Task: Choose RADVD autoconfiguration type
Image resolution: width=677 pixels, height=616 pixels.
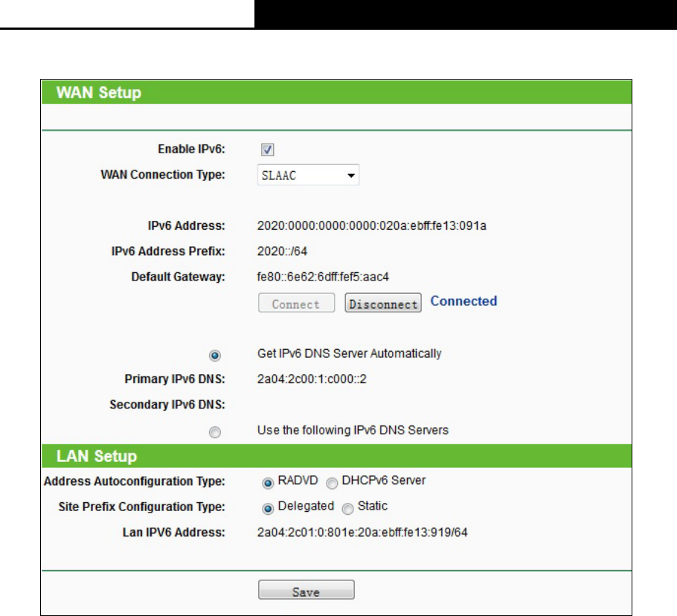Action: [x=268, y=483]
